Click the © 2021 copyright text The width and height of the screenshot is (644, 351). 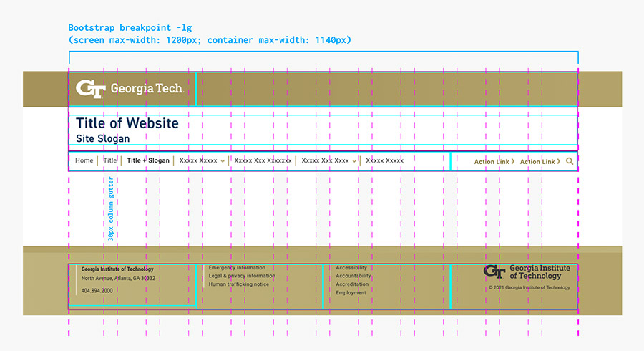click(x=529, y=287)
